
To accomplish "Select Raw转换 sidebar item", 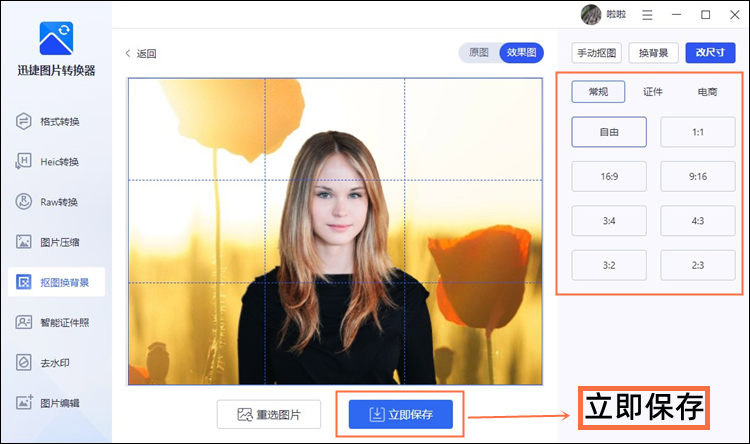I will [x=48, y=202].
